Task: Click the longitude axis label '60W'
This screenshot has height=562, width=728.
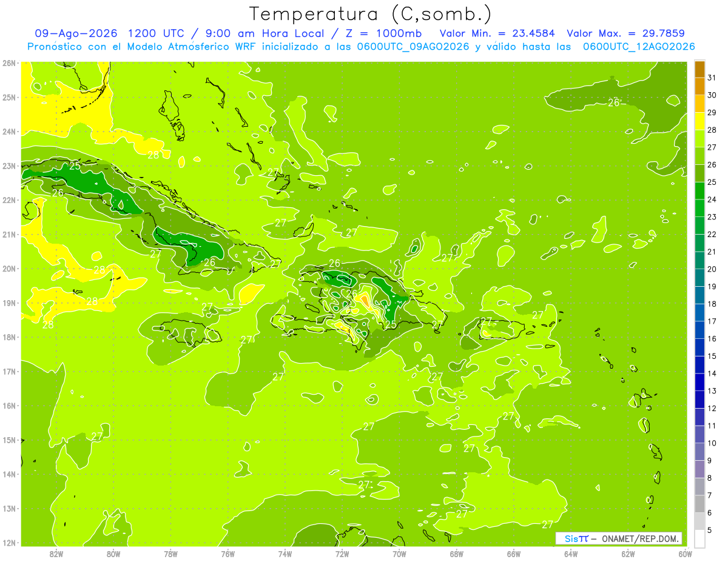Action: point(685,553)
